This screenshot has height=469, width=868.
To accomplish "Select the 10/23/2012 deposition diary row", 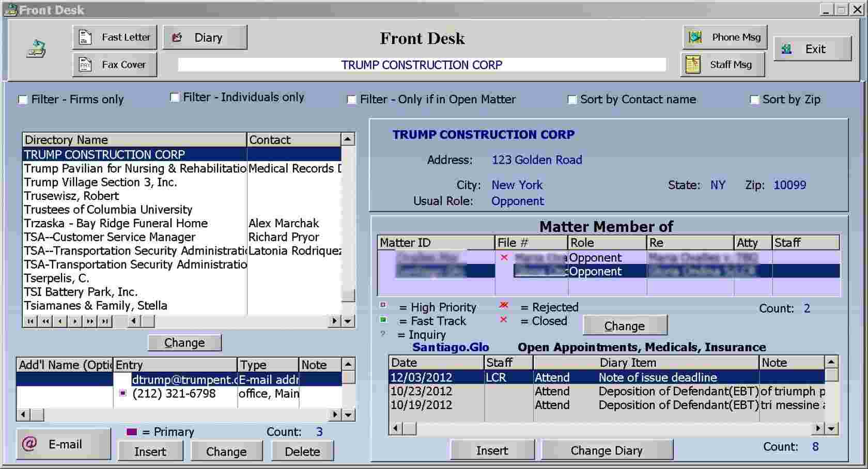I will coord(607,392).
